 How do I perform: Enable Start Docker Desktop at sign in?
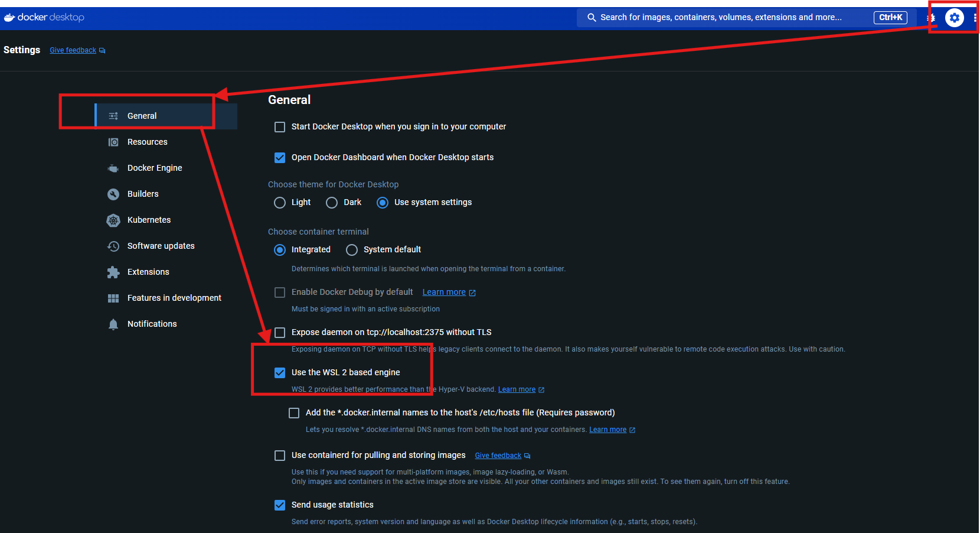(280, 127)
